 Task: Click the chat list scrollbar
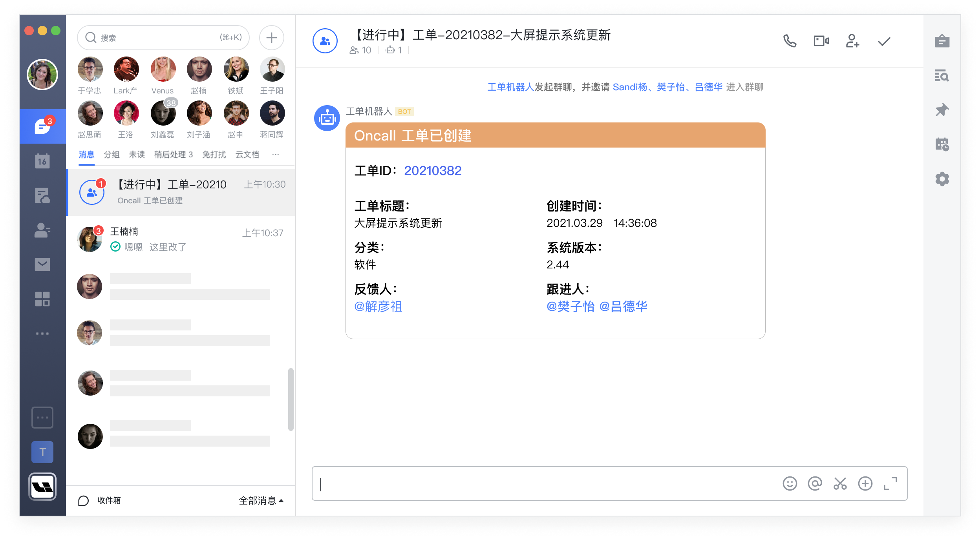(291, 399)
